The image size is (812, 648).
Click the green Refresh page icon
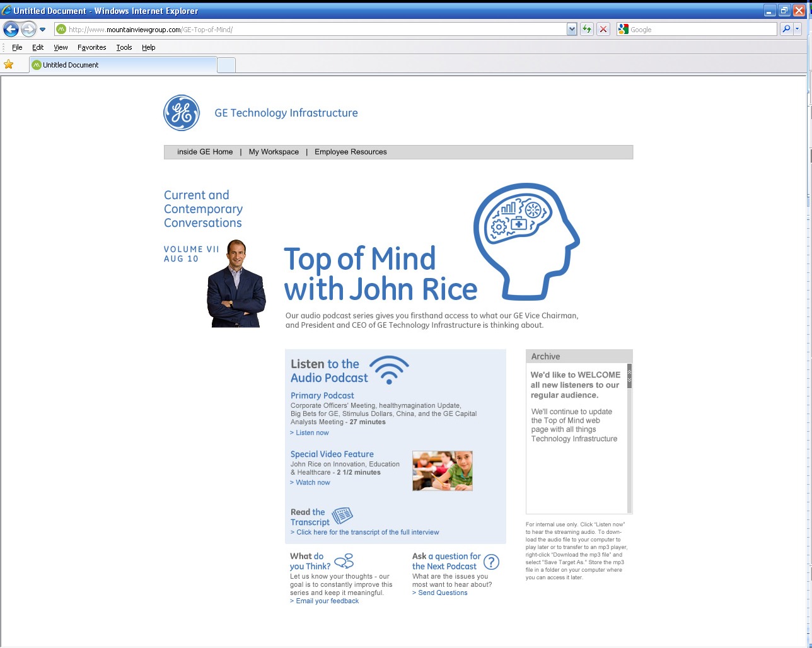587,29
